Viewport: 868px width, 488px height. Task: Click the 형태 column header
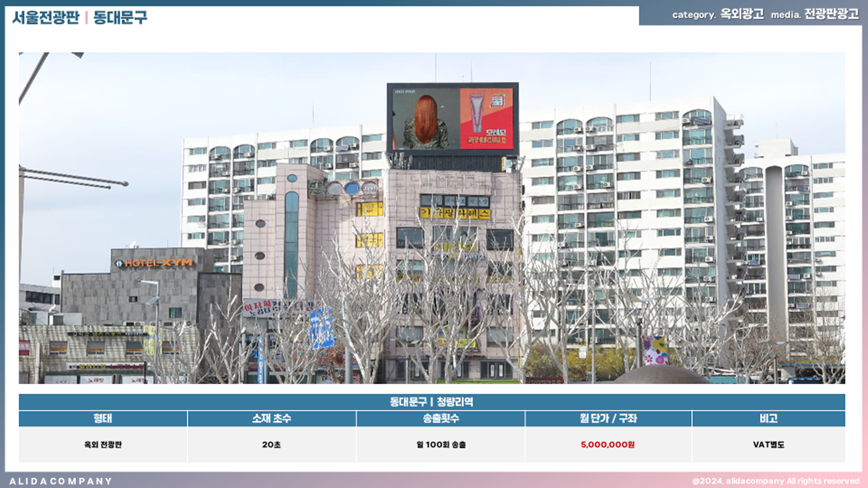[x=103, y=419]
